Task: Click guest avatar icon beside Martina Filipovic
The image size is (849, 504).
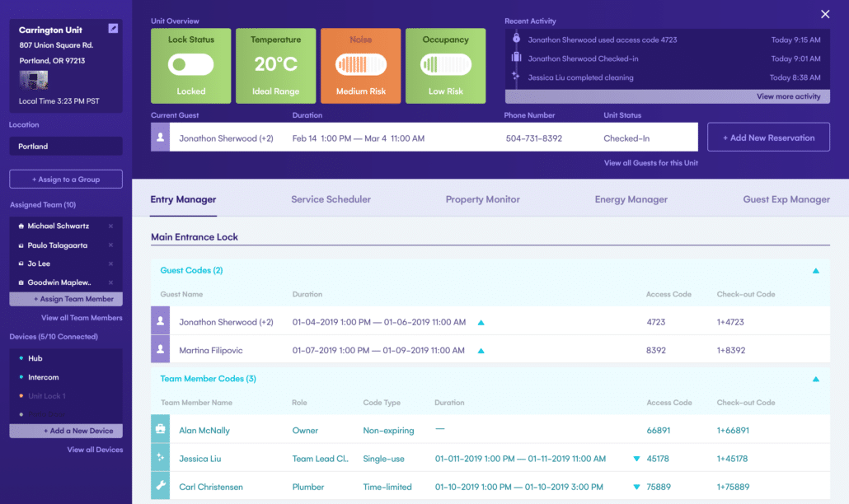Action: pyautogui.click(x=160, y=350)
